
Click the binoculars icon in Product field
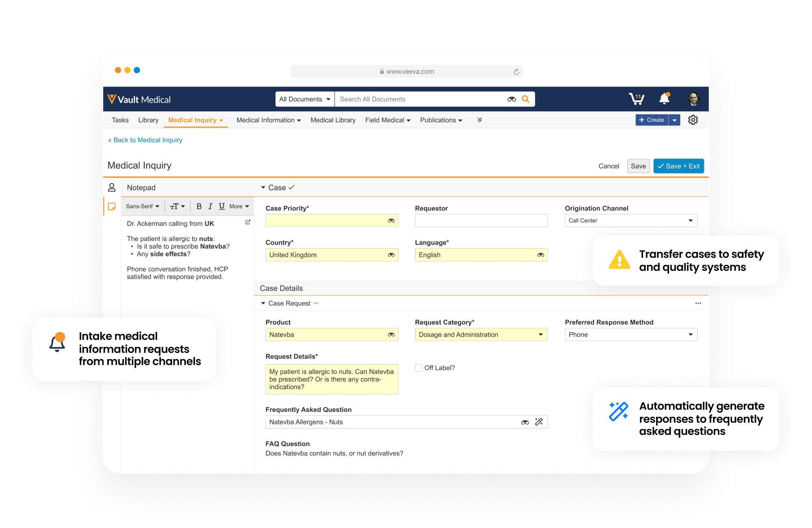click(391, 335)
